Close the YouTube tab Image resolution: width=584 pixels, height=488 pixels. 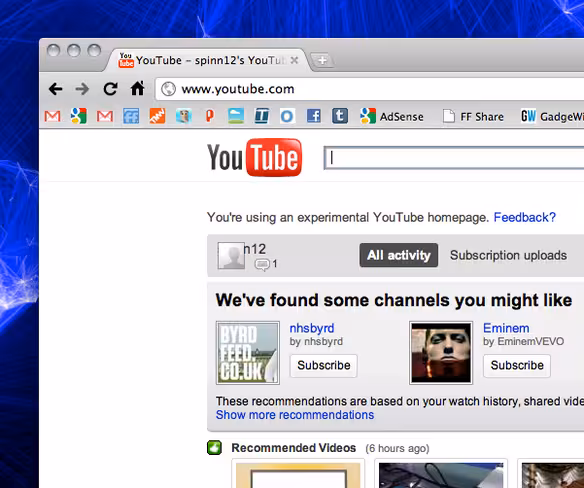tap(294, 60)
